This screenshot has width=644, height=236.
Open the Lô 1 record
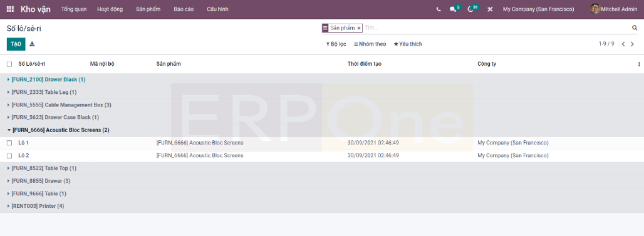coord(23,143)
